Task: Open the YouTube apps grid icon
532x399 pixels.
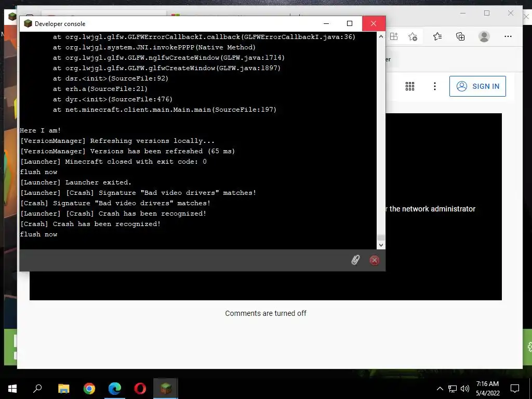Action: coord(410,86)
